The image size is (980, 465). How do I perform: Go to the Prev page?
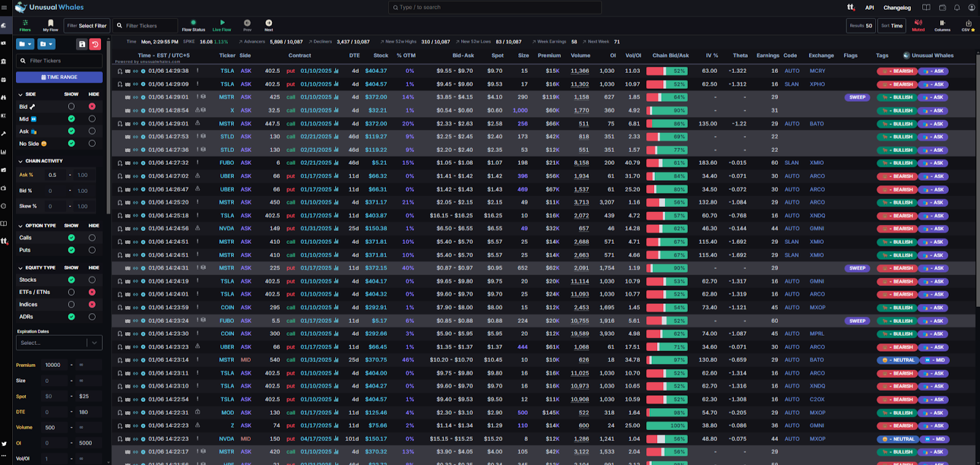(x=247, y=25)
